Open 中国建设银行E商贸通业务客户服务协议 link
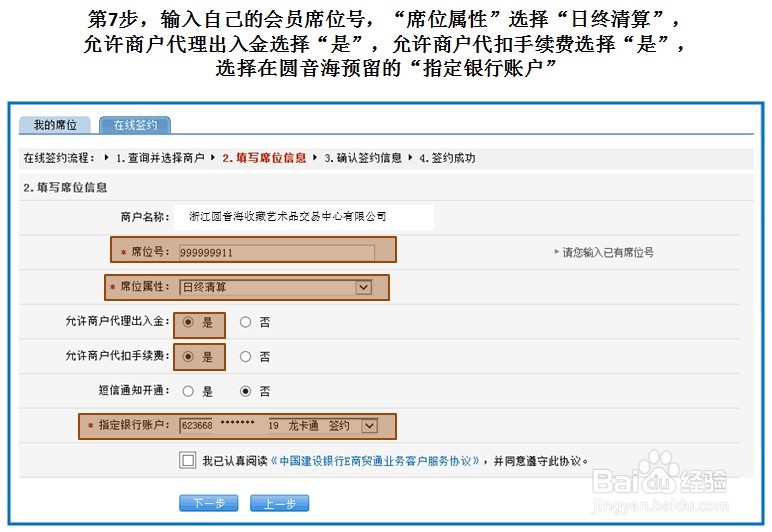This screenshot has height=532, width=772. (375, 461)
